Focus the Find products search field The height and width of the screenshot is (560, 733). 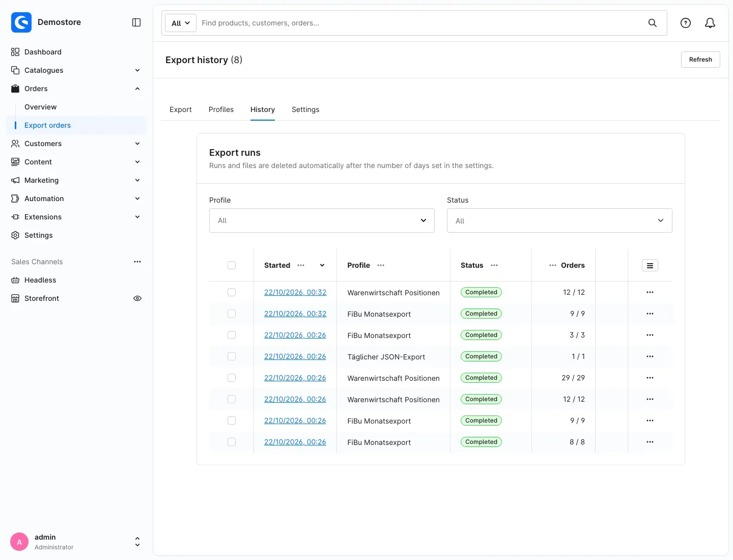pos(420,23)
